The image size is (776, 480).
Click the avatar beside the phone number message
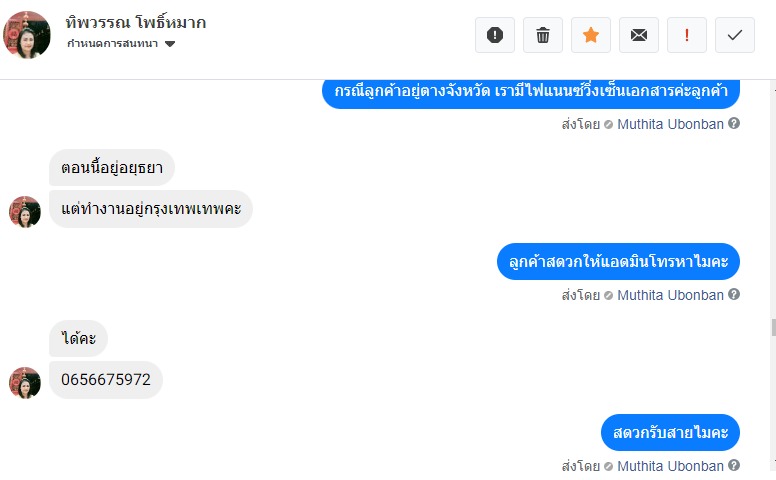tap(25, 383)
